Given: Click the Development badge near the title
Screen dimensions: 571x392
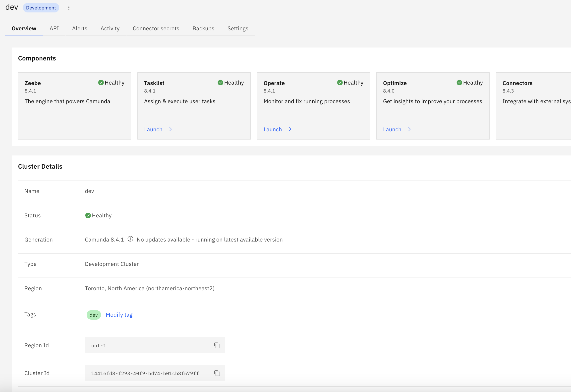Looking at the screenshot, I should point(41,8).
